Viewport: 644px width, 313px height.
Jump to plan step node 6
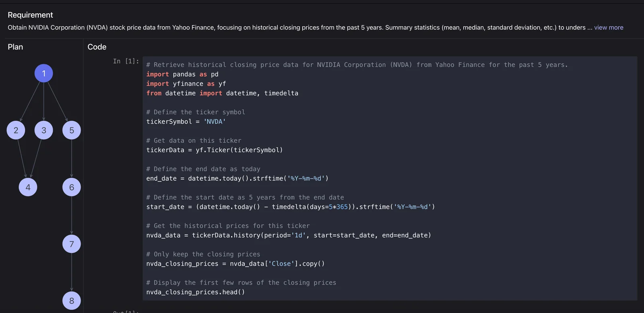pyautogui.click(x=72, y=187)
